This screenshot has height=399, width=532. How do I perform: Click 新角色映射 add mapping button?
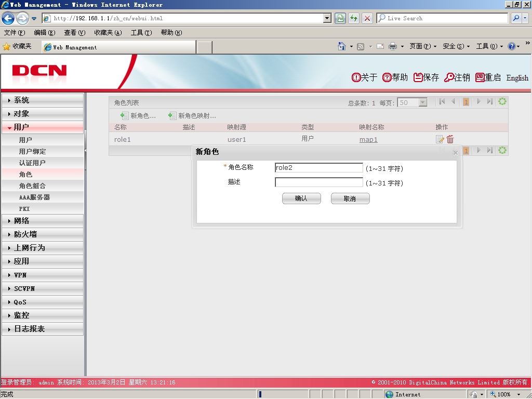click(192, 116)
